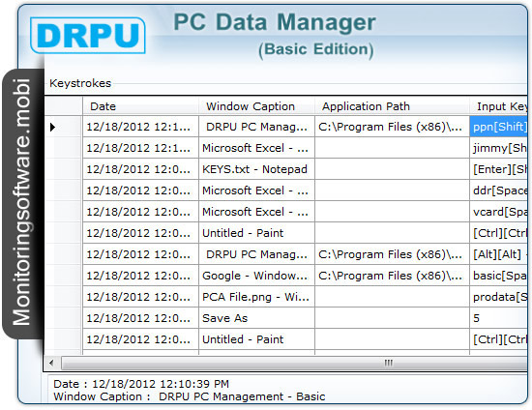Select the current-row arrow indicator
The image size is (532, 410).
[52, 128]
